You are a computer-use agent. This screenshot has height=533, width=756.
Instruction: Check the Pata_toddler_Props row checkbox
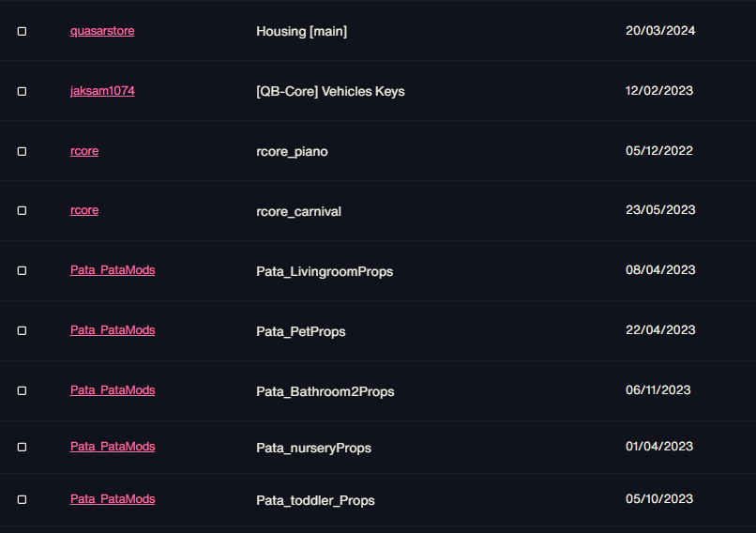tap(22, 500)
